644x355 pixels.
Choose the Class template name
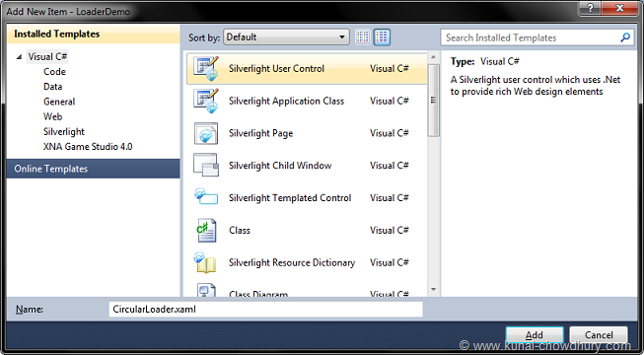click(240, 230)
